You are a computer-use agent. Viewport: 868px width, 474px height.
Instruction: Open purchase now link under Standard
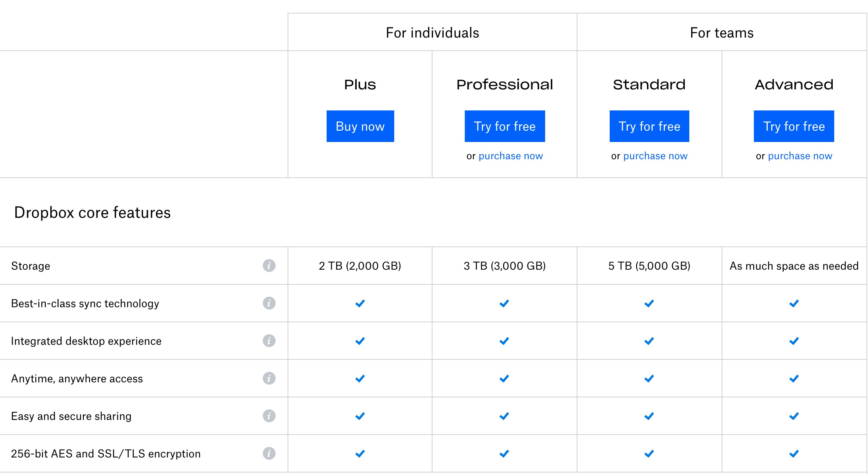click(x=655, y=156)
